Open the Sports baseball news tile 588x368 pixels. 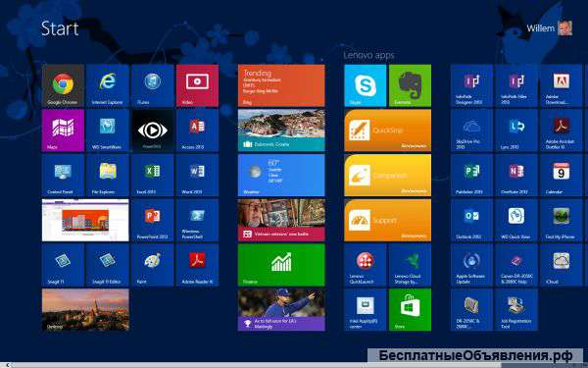(x=281, y=310)
